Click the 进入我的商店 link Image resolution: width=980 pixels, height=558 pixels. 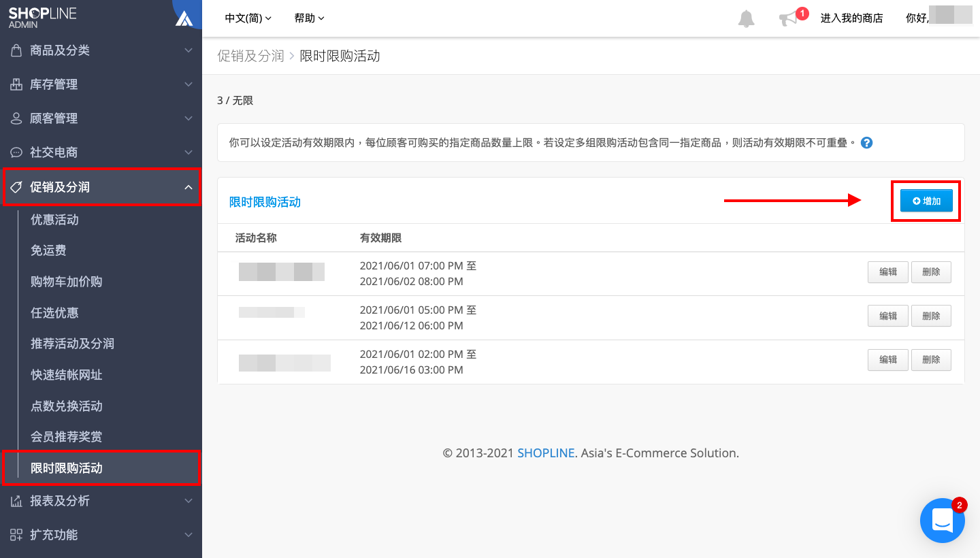coord(851,18)
